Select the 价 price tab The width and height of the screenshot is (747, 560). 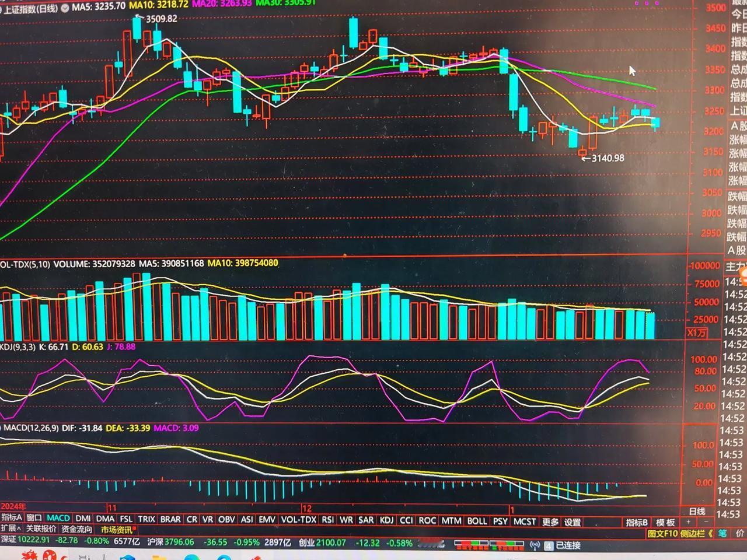(740, 533)
